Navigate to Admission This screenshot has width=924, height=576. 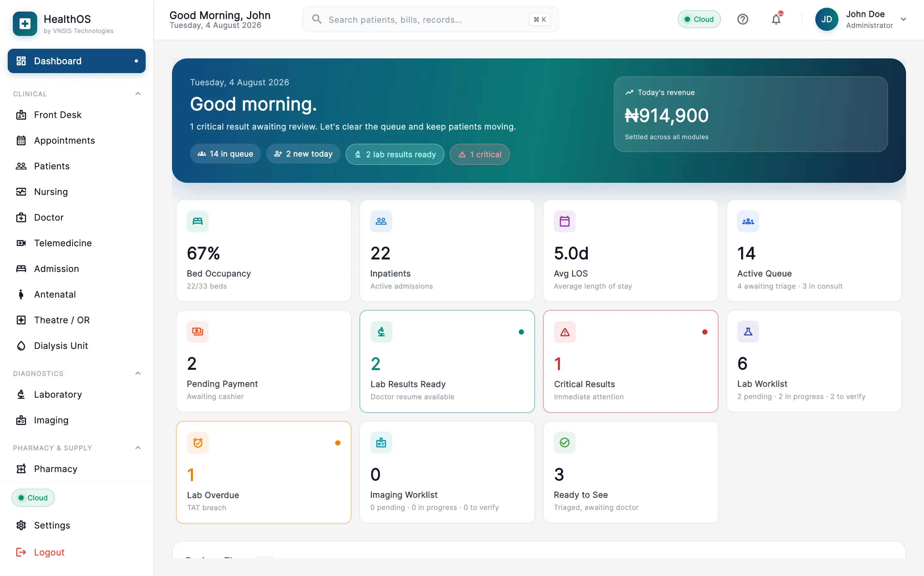pyautogui.click(x=77, y=268)
